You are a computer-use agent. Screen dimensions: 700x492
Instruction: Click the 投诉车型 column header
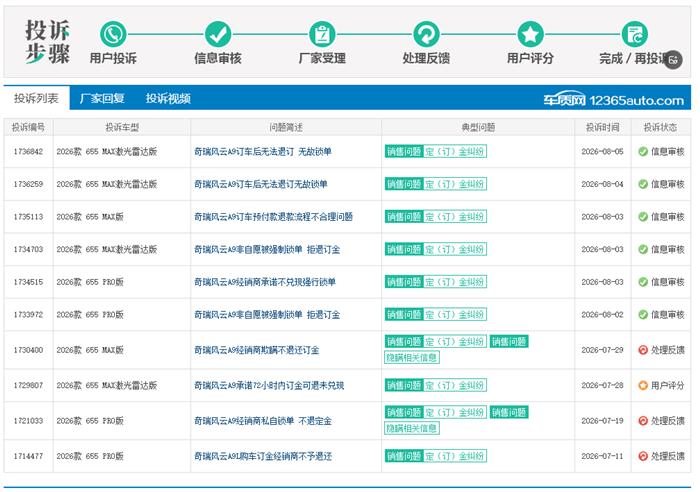coord(122,127)
